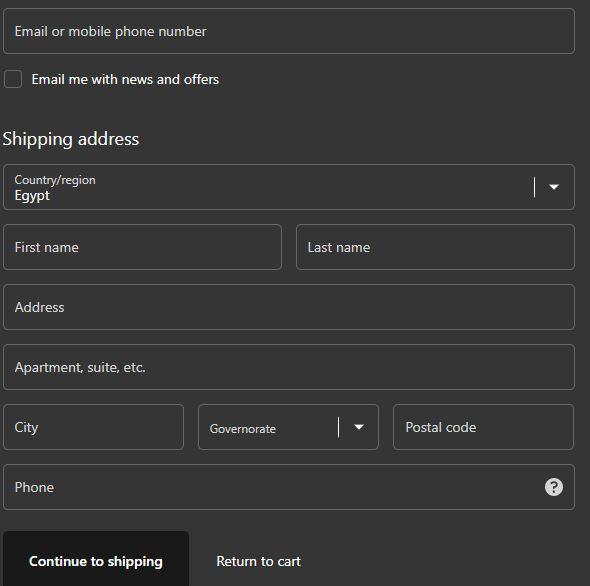Focus the Apartment, suite, etc. field
590x586 pixels.
click(x=289, y=367)
